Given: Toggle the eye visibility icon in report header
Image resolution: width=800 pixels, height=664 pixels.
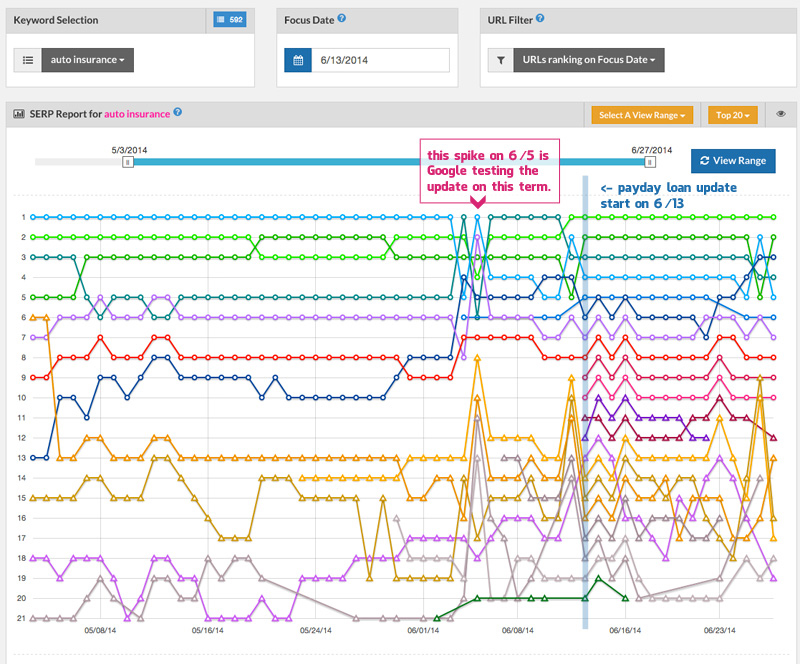Looking at the screenshot, I should pos(781,115).
